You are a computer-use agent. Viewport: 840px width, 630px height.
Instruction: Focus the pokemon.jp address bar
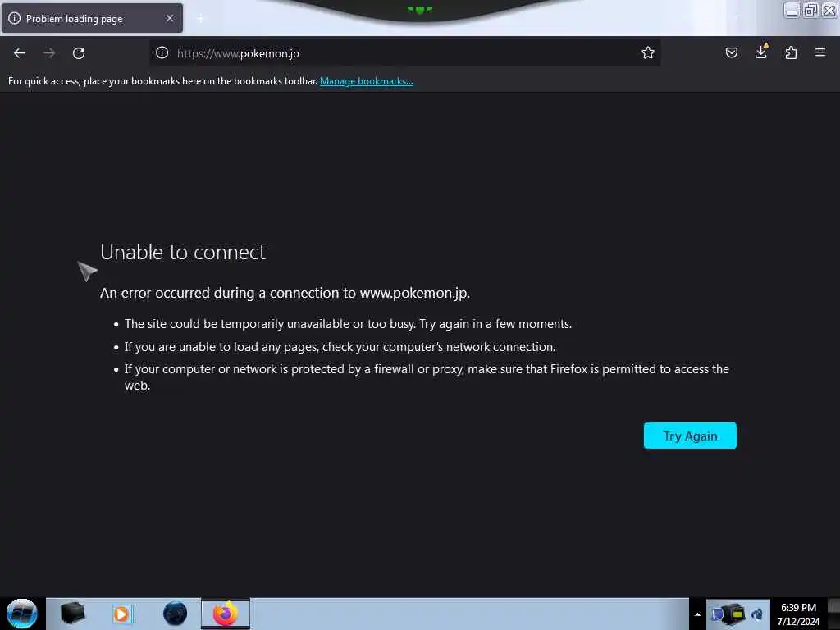[404, 52]
